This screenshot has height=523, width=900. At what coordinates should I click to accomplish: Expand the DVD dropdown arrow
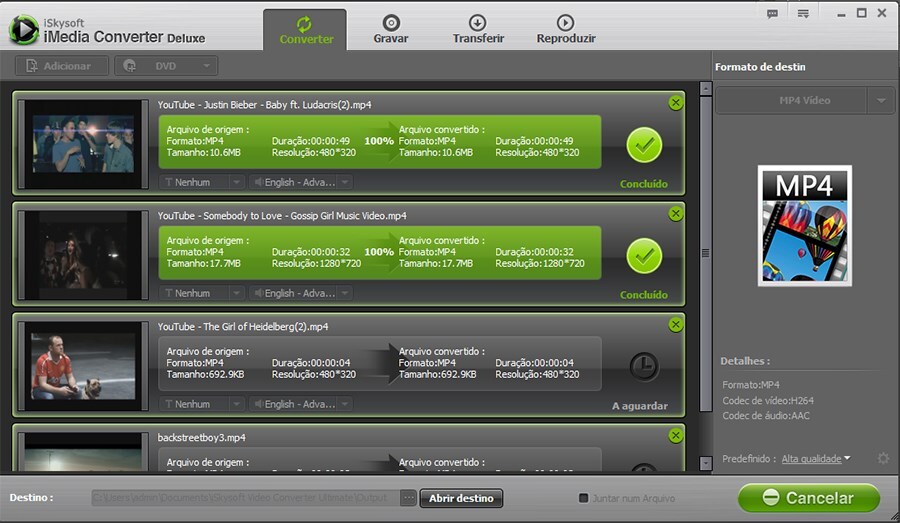pyautogui.click(x=207, y=66)
